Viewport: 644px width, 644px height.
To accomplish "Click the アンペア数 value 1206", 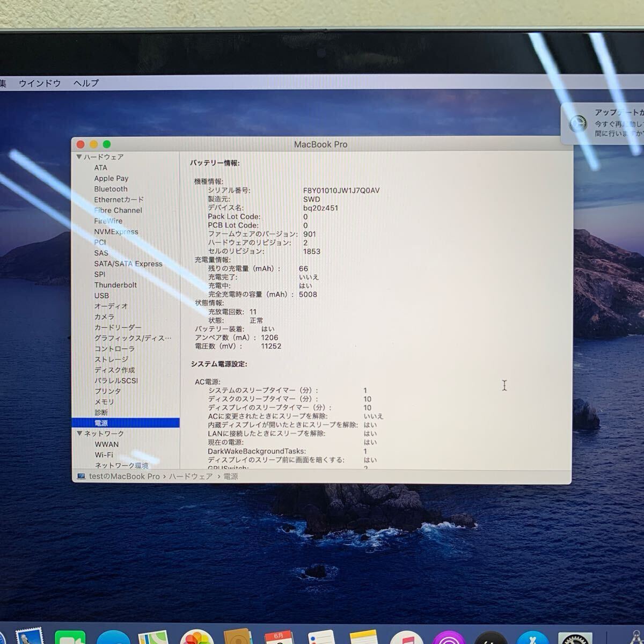I will (x=269, y=338).
